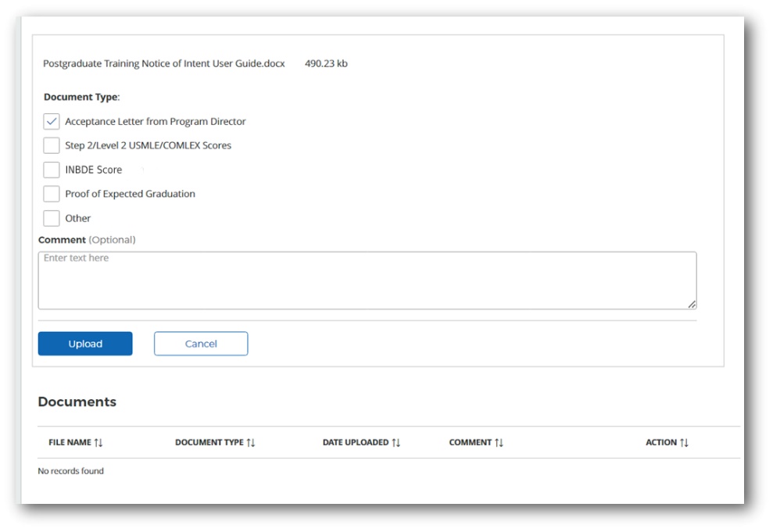Click the Documents section heading
773x532 pixels.
coord(77,402)
